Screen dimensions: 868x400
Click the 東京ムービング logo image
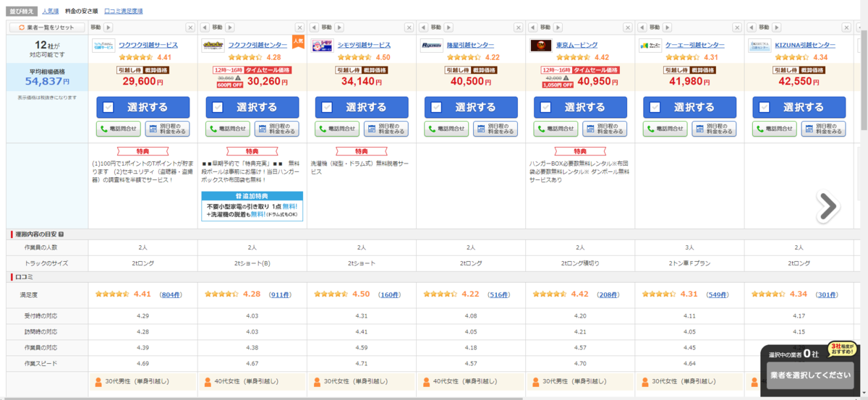[541, 46]
